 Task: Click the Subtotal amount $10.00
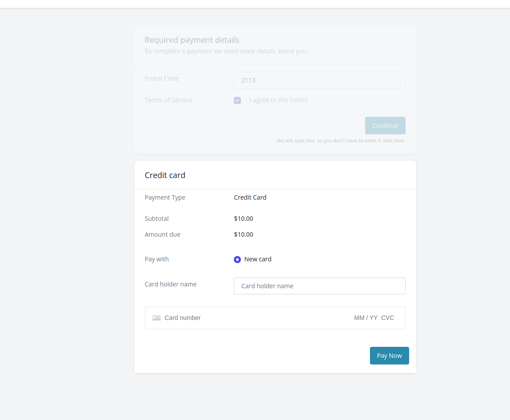click(244, 219)
